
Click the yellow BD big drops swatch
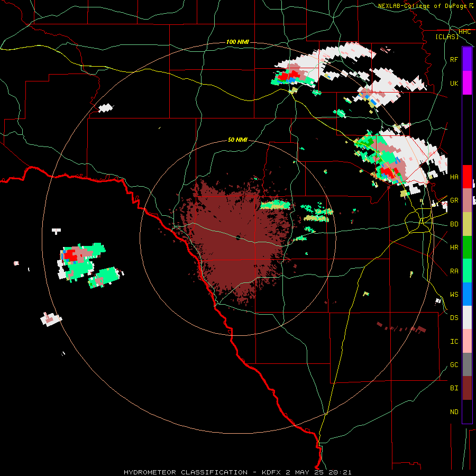(x=467, y=224)
